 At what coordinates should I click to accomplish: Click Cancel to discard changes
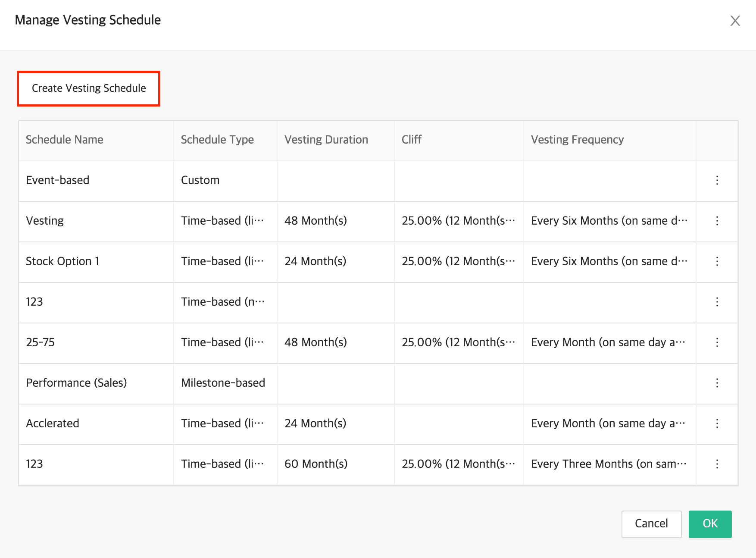tap(651, 524)
